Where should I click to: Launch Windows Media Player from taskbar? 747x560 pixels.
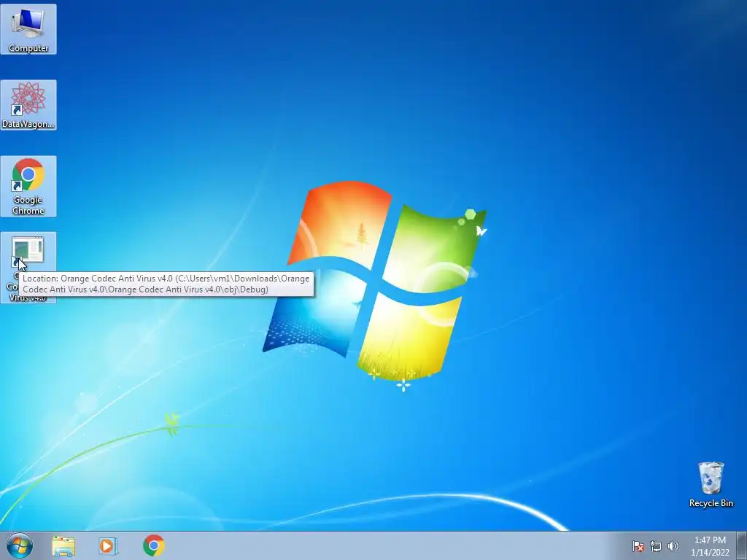point(108,545)
